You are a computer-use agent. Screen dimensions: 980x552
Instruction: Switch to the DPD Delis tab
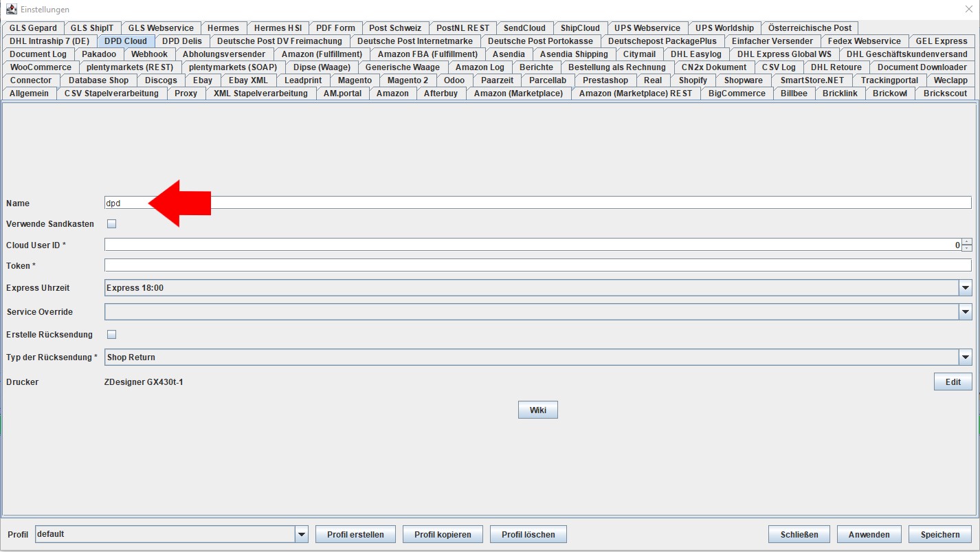click(182, 41)
